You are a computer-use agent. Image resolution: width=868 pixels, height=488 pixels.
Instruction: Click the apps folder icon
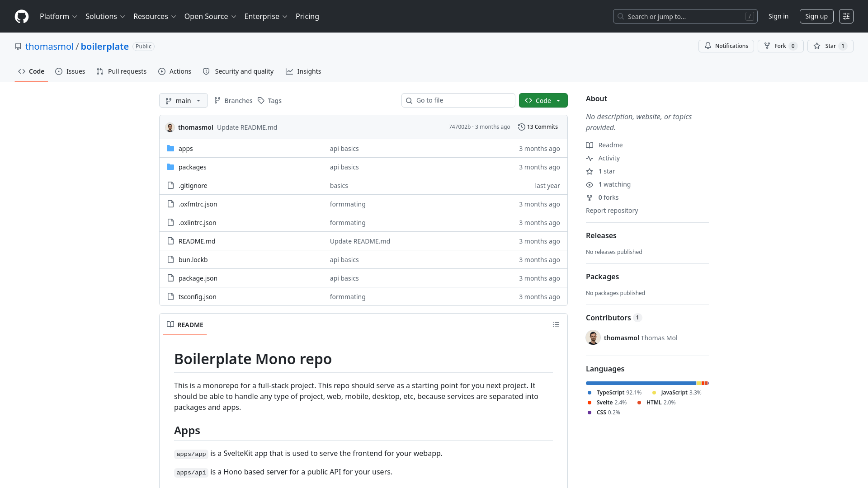tap(170, 148)
